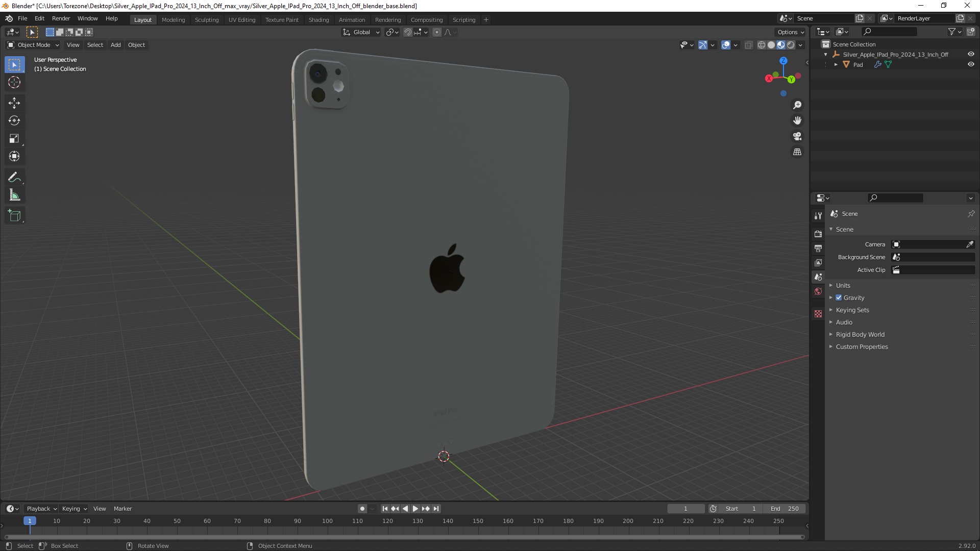
Task: Choose the Select Box tool
Action: coord(14,64)
